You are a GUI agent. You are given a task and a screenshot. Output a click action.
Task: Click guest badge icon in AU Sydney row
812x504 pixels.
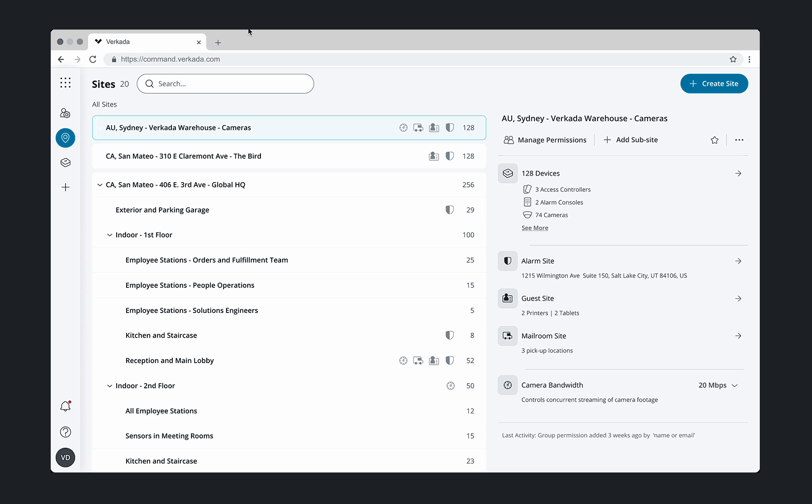point(434,128)
